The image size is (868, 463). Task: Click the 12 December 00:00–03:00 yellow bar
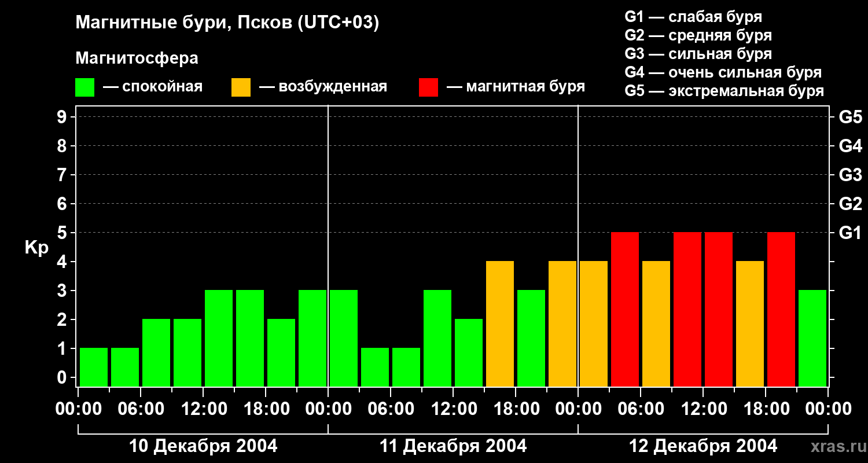(x=594, y=324)
